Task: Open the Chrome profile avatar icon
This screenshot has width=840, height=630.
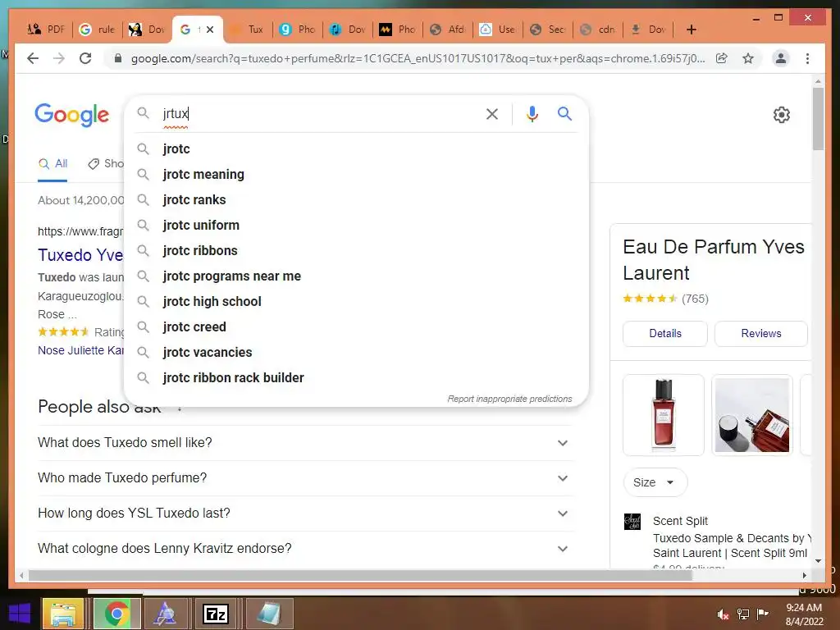Action: [781, 58]
